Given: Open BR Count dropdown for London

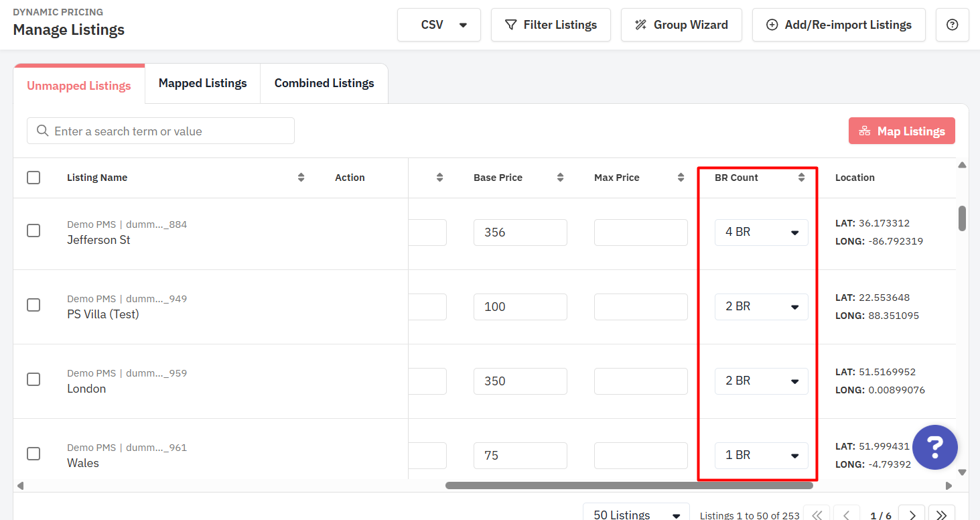Looking at the screenshot, I should point(761,381).
